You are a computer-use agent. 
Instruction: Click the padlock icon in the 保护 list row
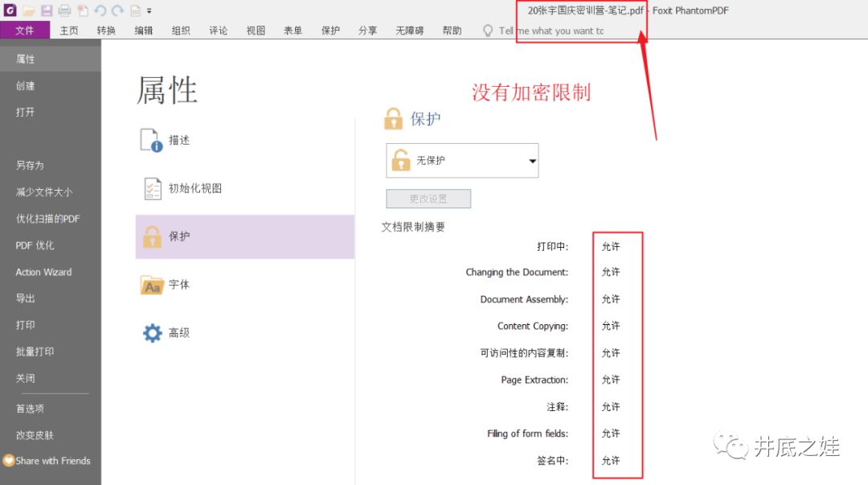[x=152, y=236]
